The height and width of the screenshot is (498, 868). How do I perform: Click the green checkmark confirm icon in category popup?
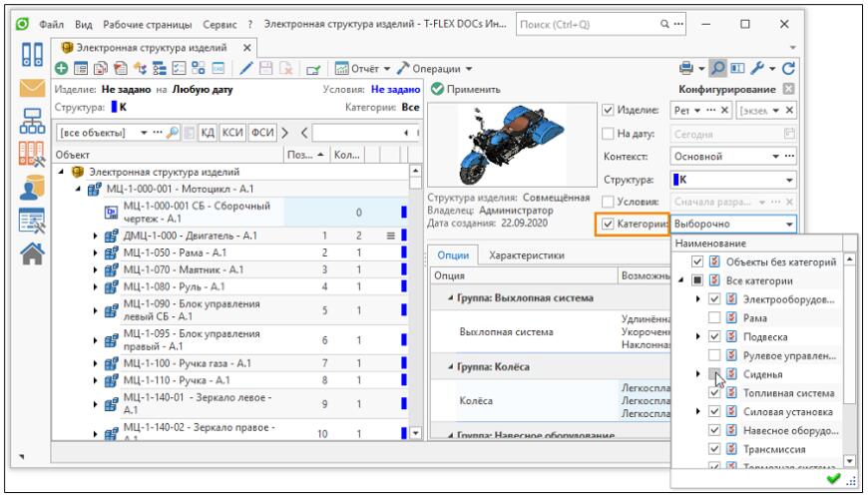833,479
